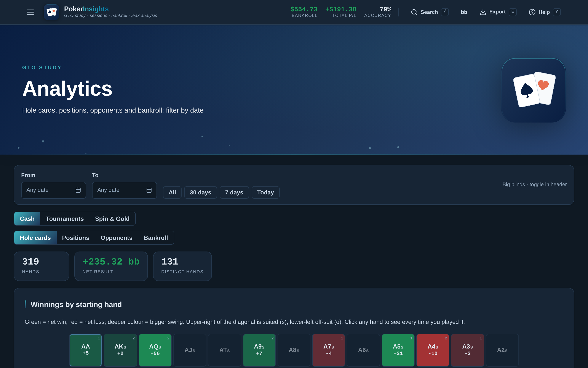The height and width of the screenshot is (368, 588).
Task: Select the AKs +2 hand cell
Action: [x=120, y=350]
